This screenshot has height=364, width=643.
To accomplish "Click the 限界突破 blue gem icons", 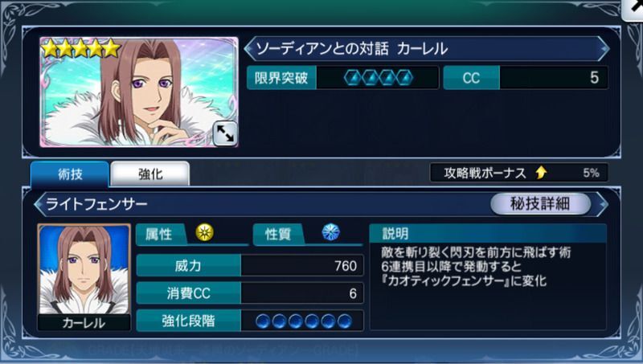I will point(378,77).
